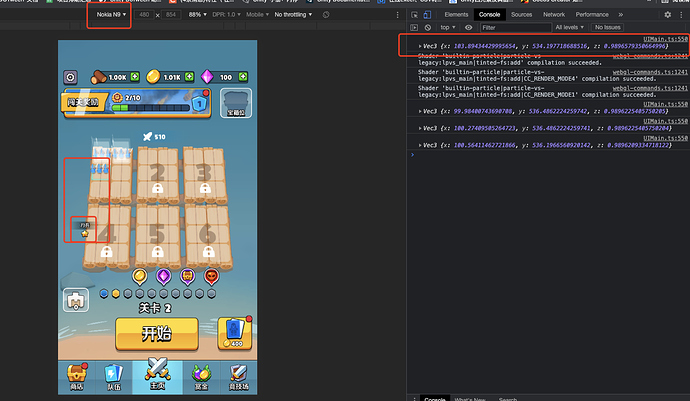Expand the Vec3 x: 103.89 log entry
Viewport: 690px width, 401px height.
[x=420, y=46]
